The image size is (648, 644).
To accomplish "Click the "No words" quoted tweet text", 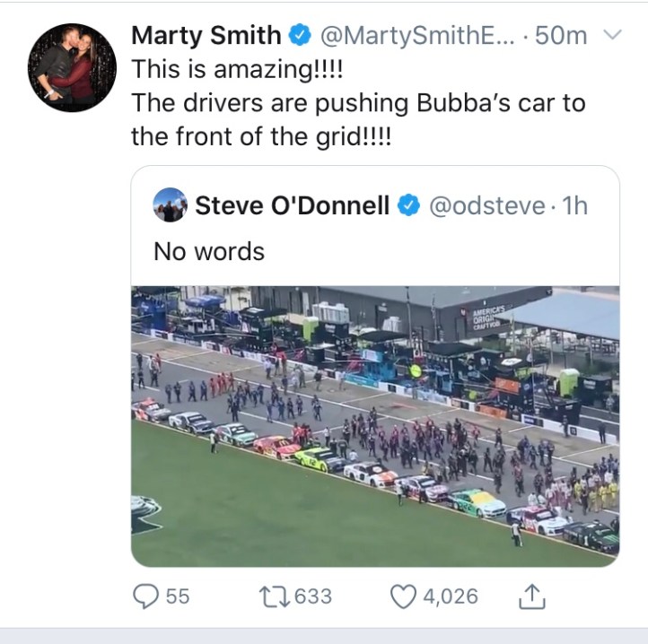I will pyautogui.click(x=209, y=251).
